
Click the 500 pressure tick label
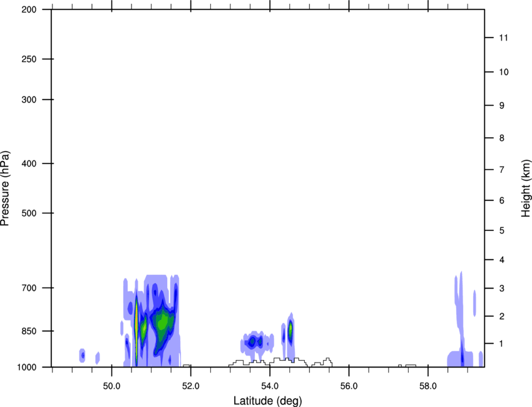click(29, 213)
